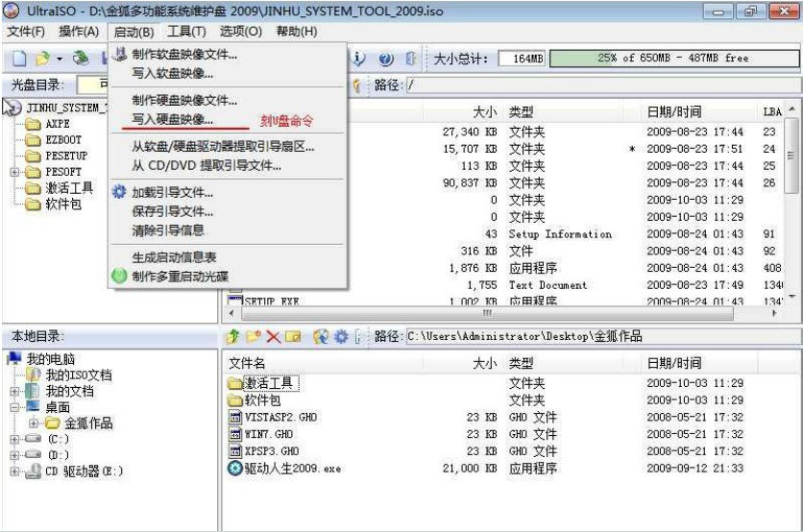Click the blue gear settings icon in local toolbar
The height and width of the screenshot is (532, 803).
(341, 336)
